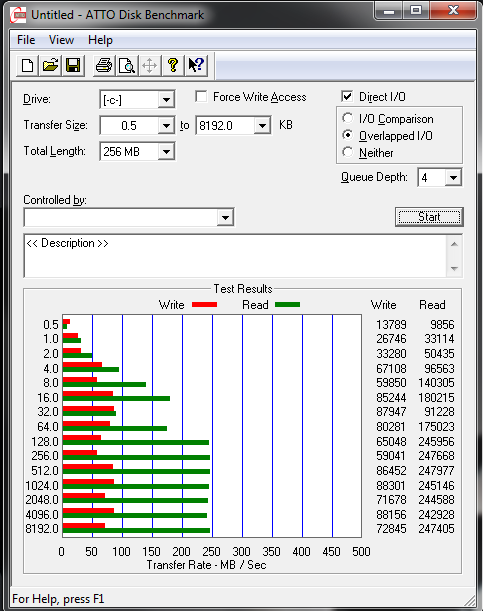
Task: Click the 4096.0 row label in chart
Action: coord(42,515)
